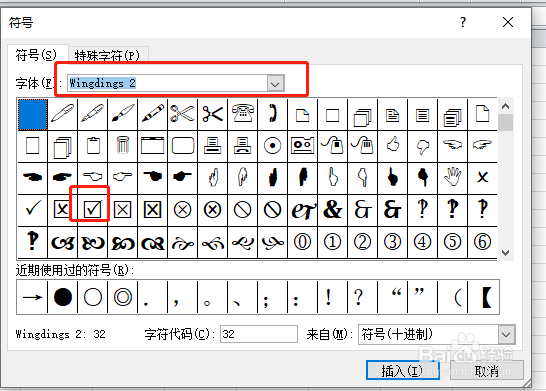Select the circled dot symbol
546x391 pixels.
click(272, 145)
